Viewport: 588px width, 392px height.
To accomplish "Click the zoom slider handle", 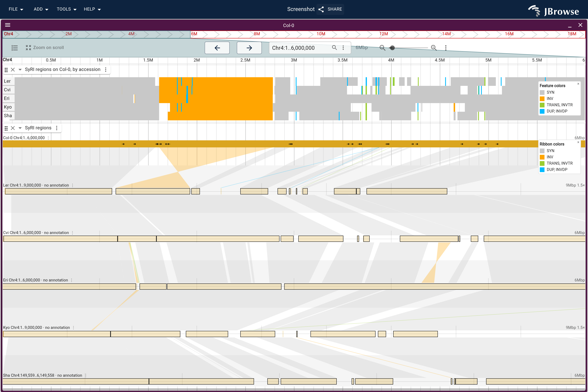I will [x=392, y=48].
